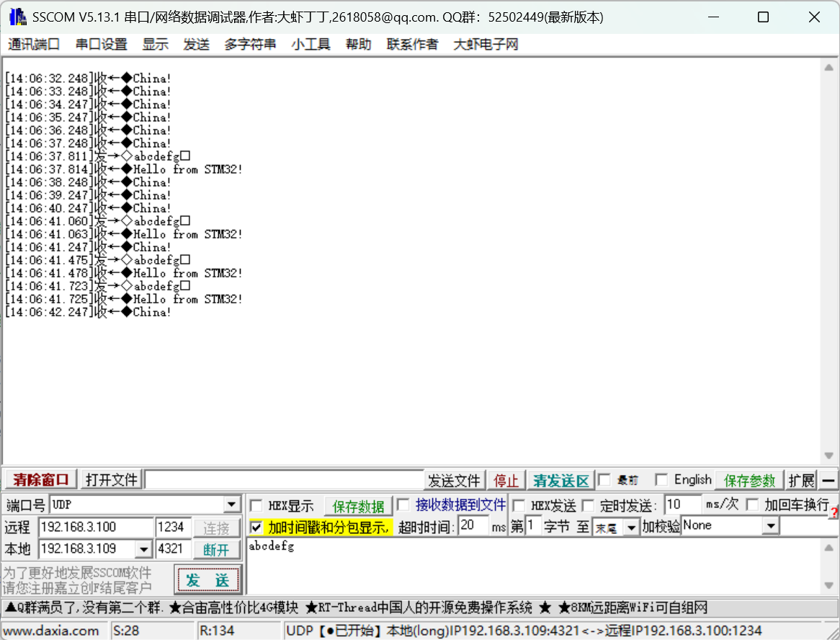
Task: Click log line 14:06:37.814 Hello from STM32!
Action: (124, 169)
